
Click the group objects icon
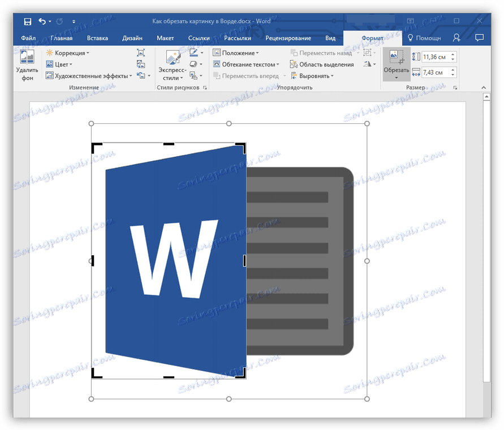coord(367,53)
